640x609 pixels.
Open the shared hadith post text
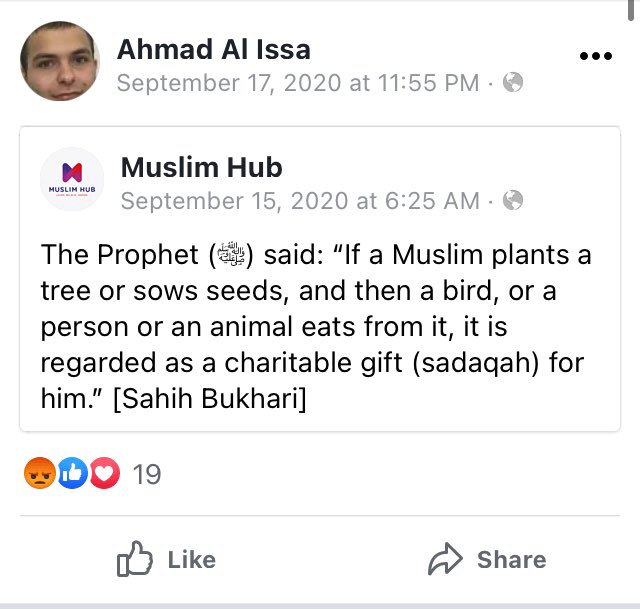point(316,326)
